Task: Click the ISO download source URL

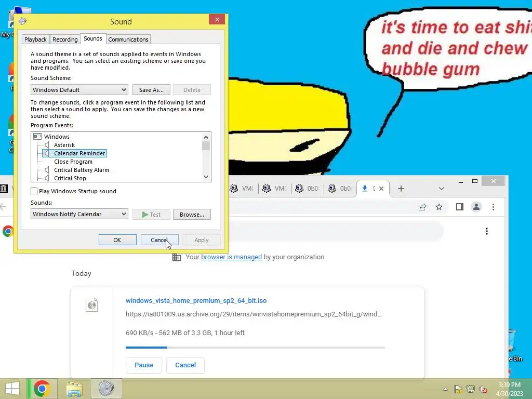Action: coord(254,314)
